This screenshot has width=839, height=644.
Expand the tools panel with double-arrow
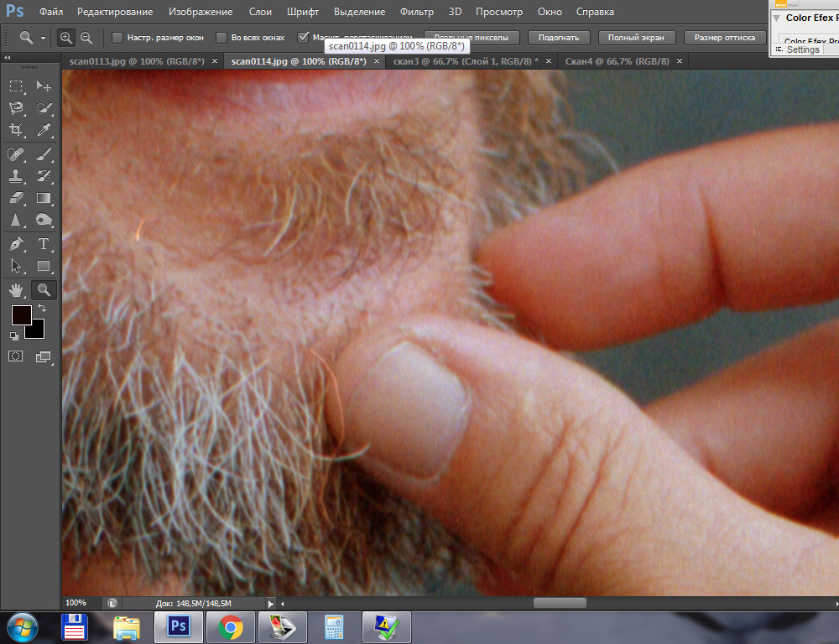(8, 58)
